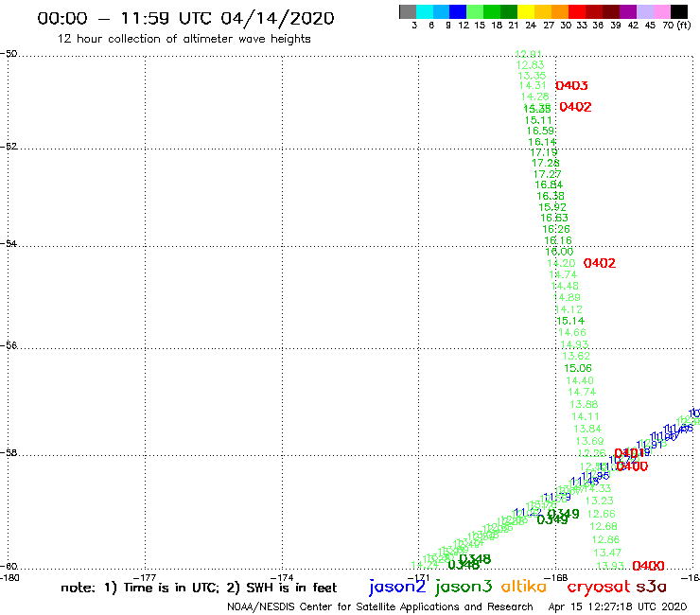This screenshot has width=700, height=615.
Task: Click the wave height value '13.68'
Action: (584, 404)
